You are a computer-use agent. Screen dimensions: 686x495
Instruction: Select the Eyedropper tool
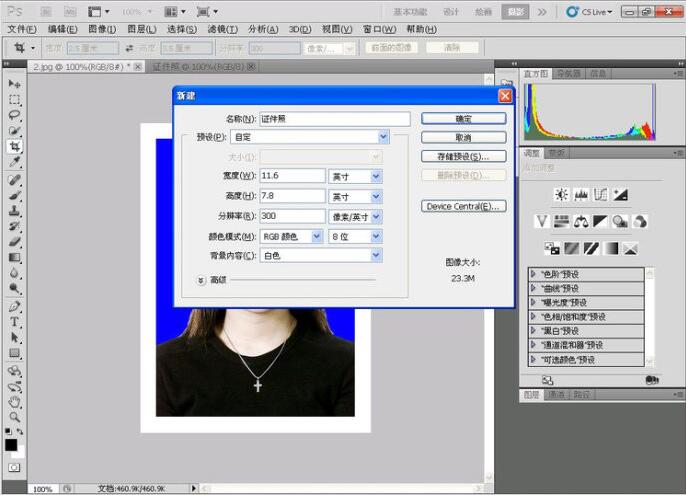pyautogui.click(x=15, y=162)
